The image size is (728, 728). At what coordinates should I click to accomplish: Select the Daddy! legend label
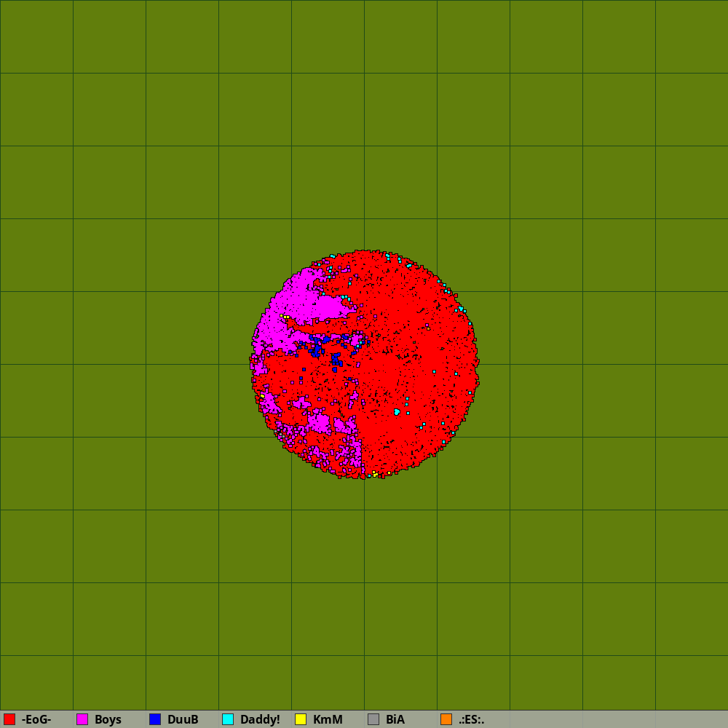[260, 720]
